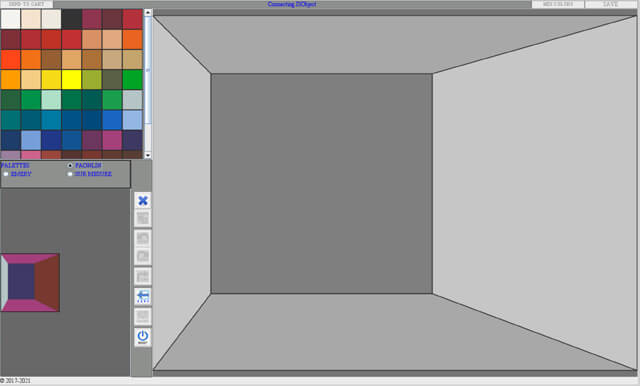Click the blue X delete icon

pos(143,200)
